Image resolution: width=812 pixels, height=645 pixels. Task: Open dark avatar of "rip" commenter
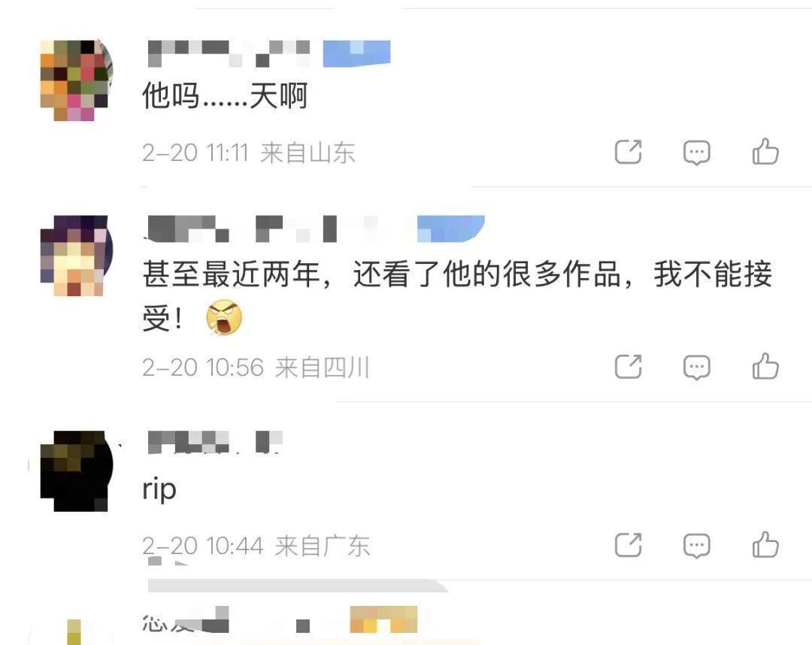tap(77, 471)
